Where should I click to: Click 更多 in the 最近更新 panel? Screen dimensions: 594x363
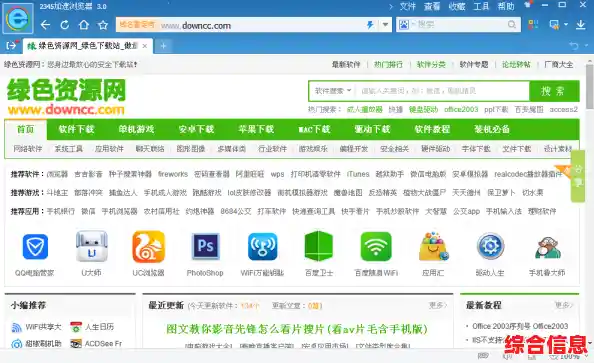[x=438, y=305]
